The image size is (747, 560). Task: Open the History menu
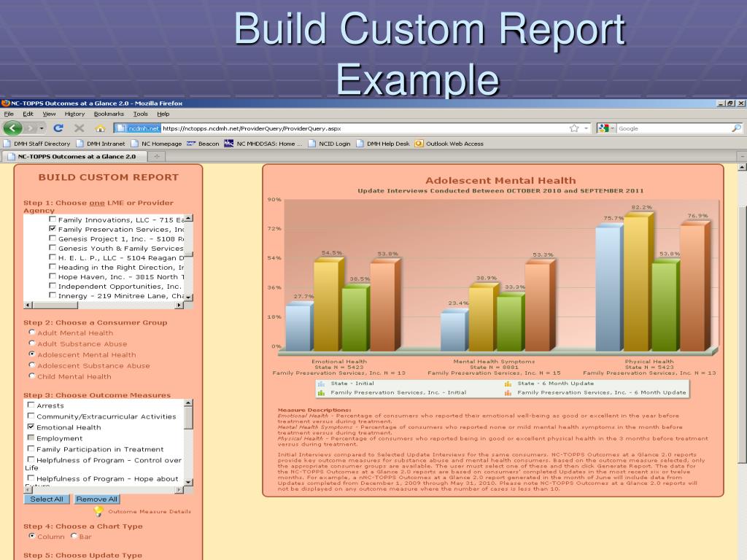[x=74, y=114]
